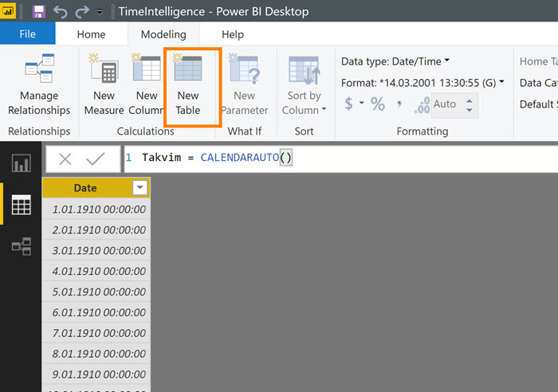Select the cell 8.01.1910 00:00:00

[96, 354]
